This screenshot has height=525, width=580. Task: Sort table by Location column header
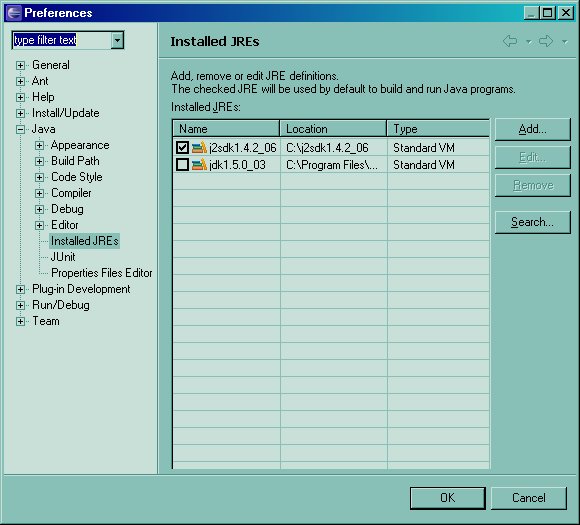tap(333, 129)
